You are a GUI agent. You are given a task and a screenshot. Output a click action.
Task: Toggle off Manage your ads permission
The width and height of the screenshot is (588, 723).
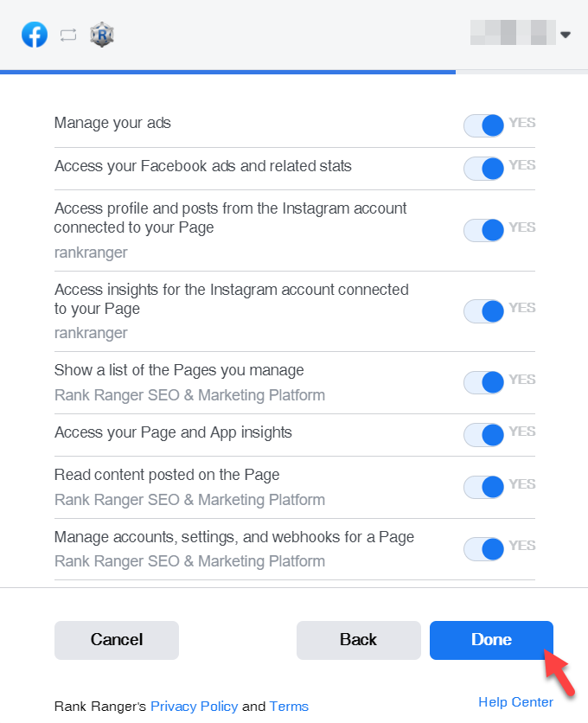(484, 125)
